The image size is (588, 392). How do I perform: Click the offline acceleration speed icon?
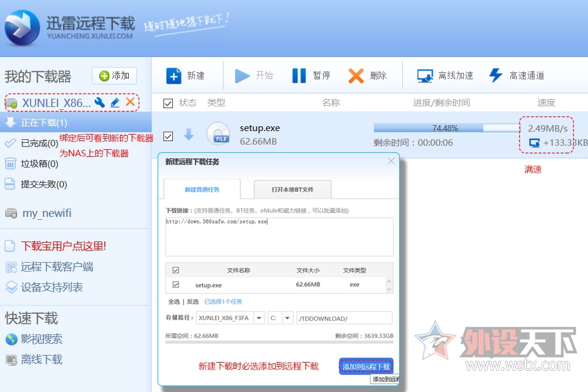(x=534, y=143)
